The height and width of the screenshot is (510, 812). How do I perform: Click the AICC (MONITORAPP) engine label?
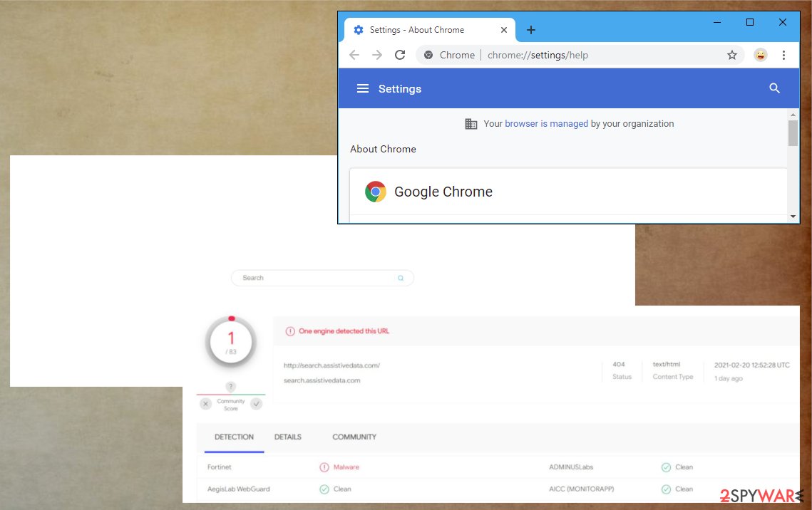coord(582,489)
